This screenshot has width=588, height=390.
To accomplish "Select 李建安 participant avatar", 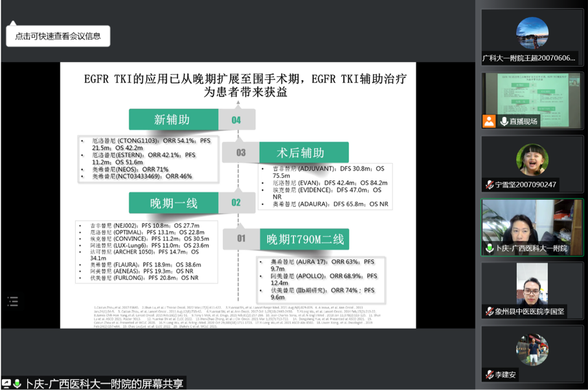I will click(532, 349).
